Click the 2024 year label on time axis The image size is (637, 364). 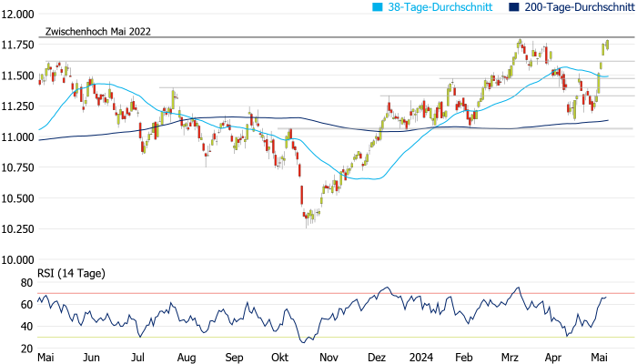pyautogui.click(x=420, y=358)
